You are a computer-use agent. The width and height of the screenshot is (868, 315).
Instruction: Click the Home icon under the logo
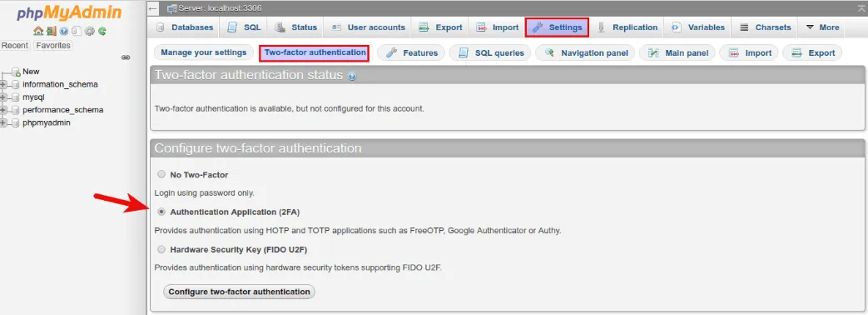tap(37, 32)
